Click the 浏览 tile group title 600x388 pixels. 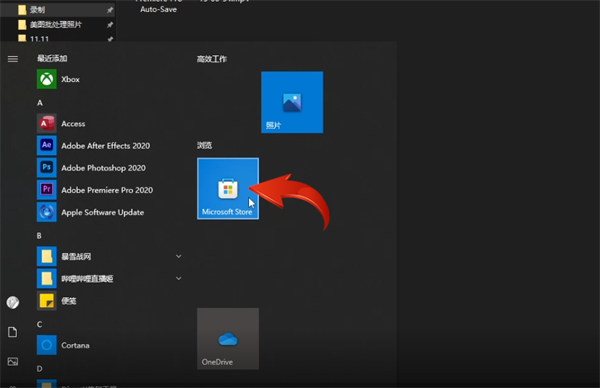204,145
